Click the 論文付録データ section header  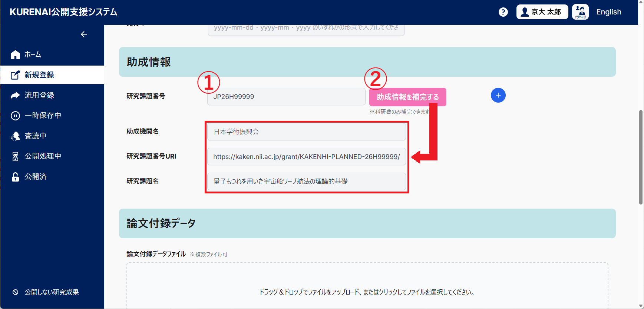tap(367, 223)
